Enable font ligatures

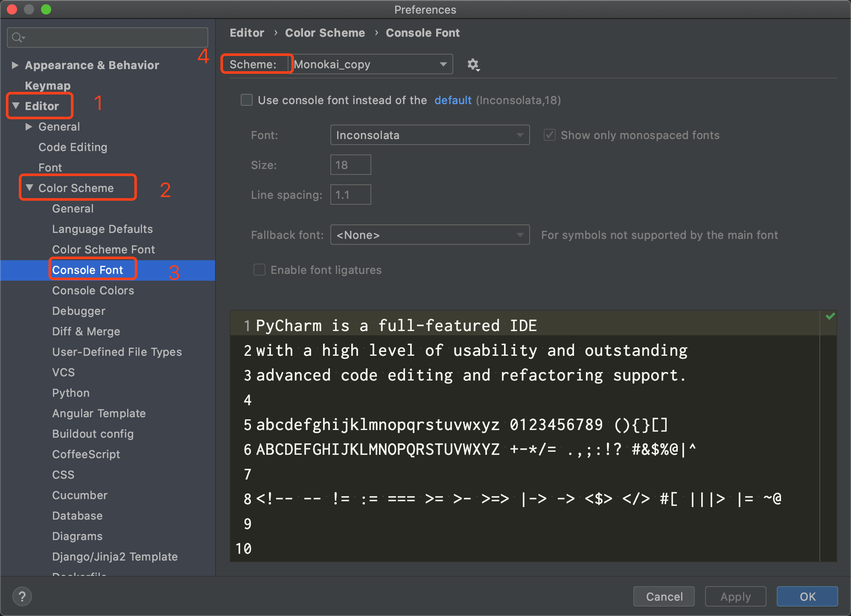coord(259,270)
